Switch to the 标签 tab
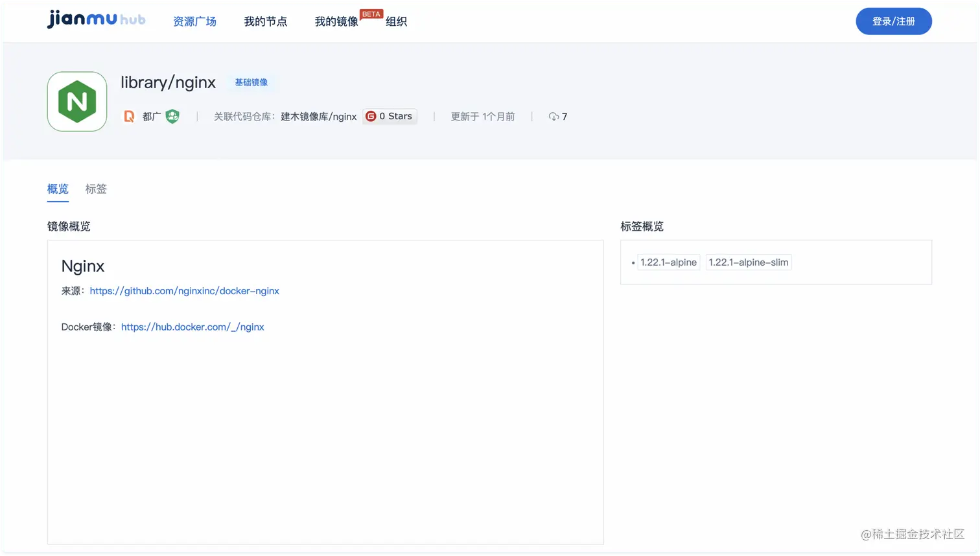 point(96,189)
